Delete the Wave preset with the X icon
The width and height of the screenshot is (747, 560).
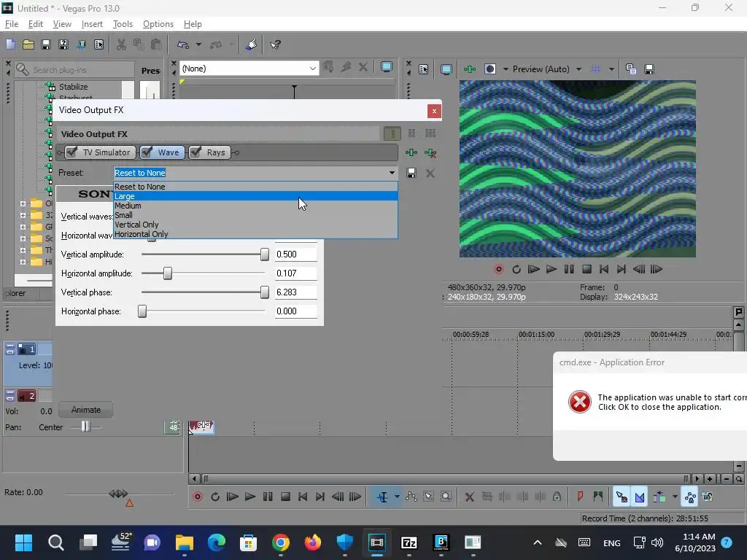pyautogui.click(x=430, y=173)
